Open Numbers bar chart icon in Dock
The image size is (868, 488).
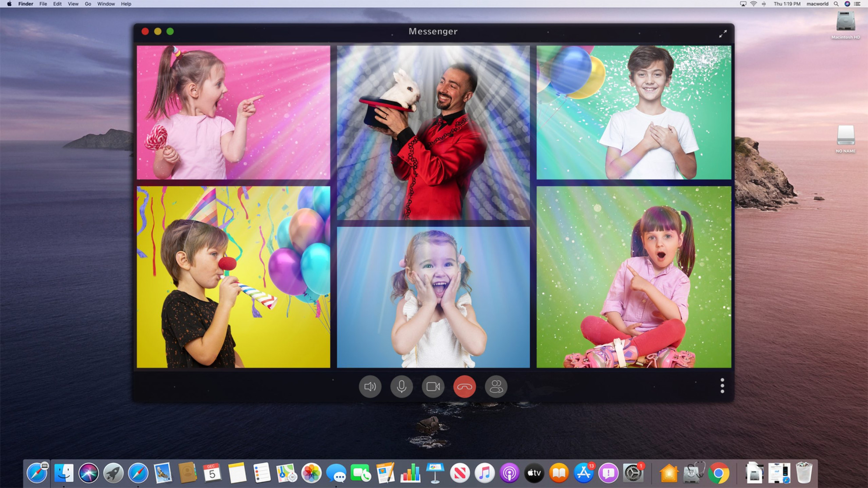pos(410,473)
